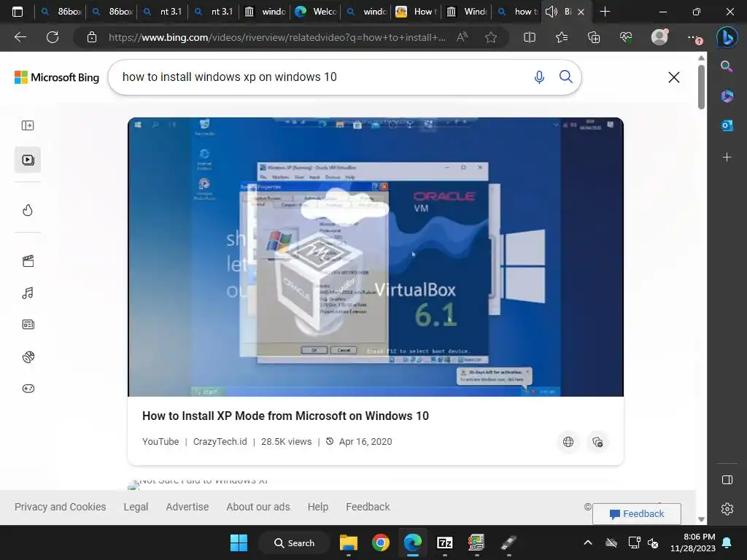The width and height of the screenshot is (747, 560).
Task: Open Edge profile avatar
Action: [x=659, y=37]
